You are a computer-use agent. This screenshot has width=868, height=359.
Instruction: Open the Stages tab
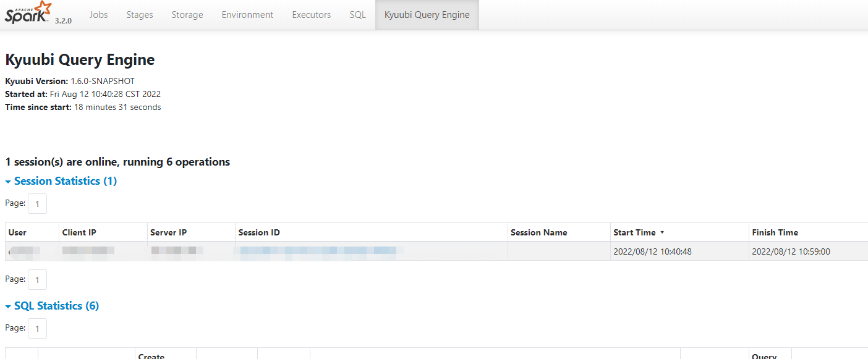click(x=140, y=15)
